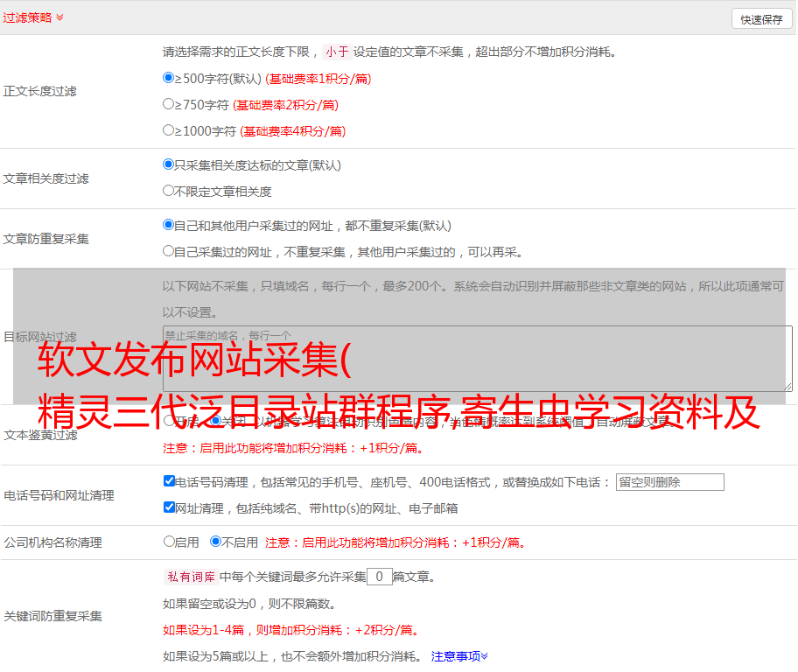Select the ≥500字符 default length option
798x672 pixels.
pyautogui.click(x=169, y=78)
